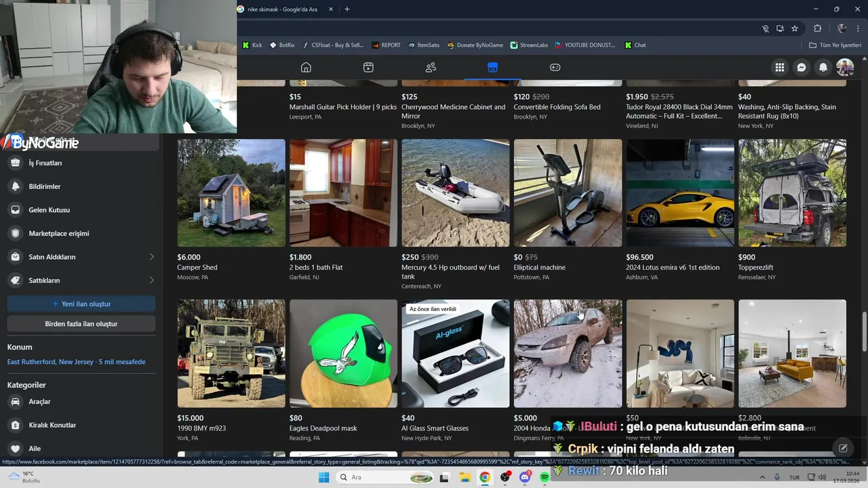The width and height of the screenshot is (868, 488).
Task: Open Gelen Kutusu in sidebar
Action: [x=81, y=210]
